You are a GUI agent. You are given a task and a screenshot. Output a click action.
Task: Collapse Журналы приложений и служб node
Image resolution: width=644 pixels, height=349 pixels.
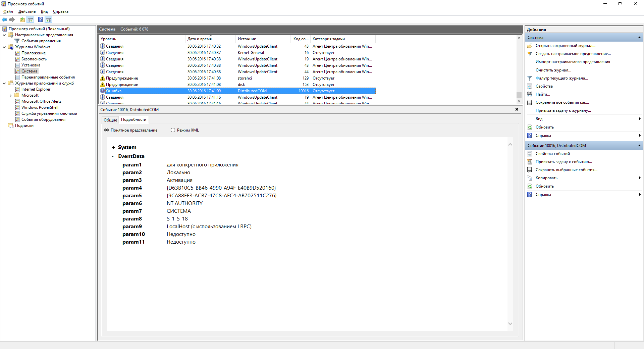[4, 83]
